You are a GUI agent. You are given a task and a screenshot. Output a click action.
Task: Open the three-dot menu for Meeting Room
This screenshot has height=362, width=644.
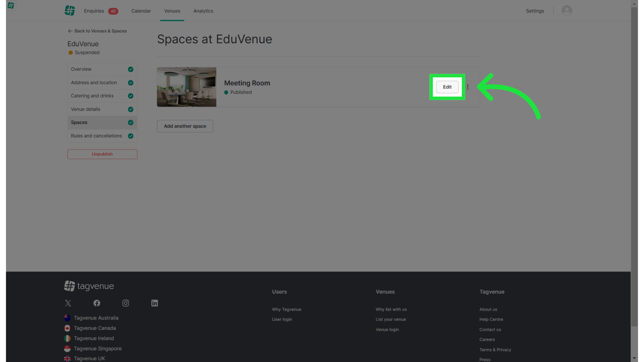[x=468, y=87]
